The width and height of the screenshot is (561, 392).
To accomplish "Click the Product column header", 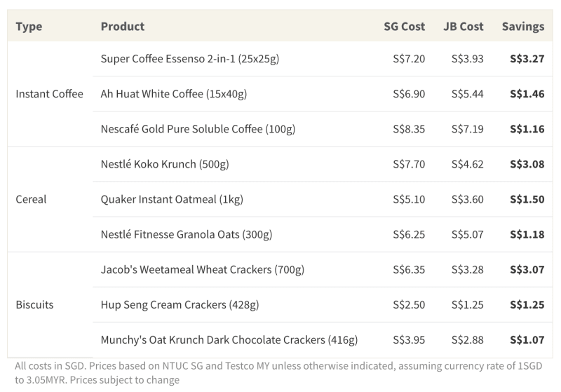I will [x=123, y=27].
